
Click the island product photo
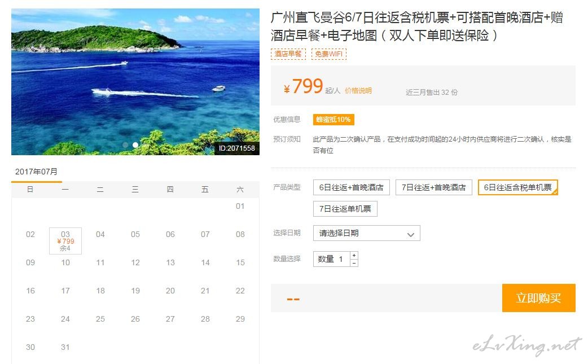tap(135, 82)
